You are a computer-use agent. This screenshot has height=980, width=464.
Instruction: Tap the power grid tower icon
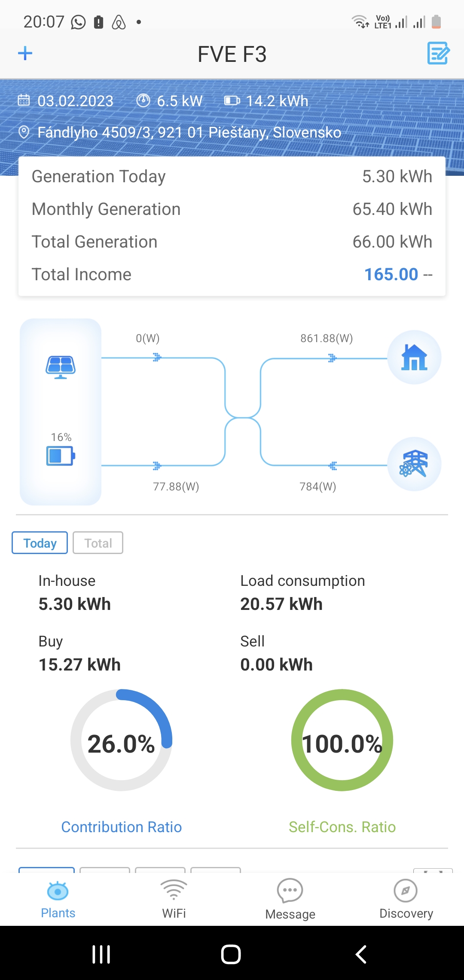[414, 464]
